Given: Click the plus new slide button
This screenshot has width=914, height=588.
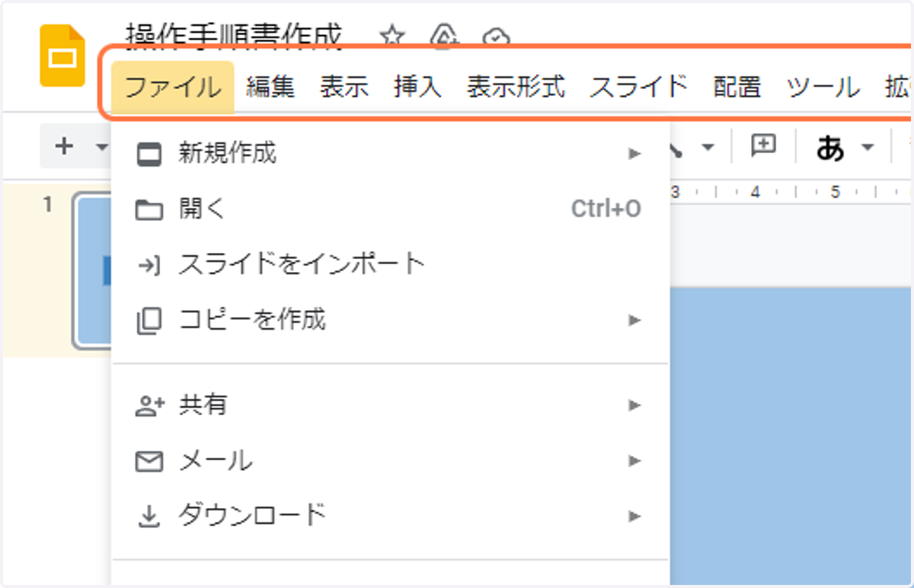Looking at the screenshot, I should [65, 146].
